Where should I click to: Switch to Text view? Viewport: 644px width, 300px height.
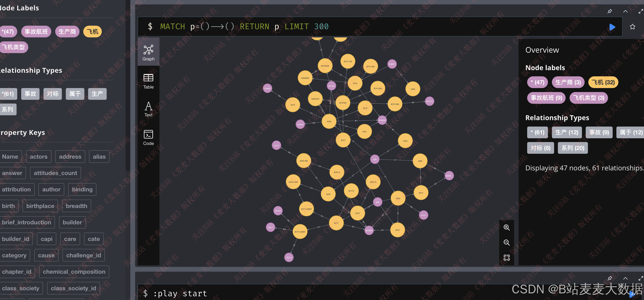click(148, 109)
